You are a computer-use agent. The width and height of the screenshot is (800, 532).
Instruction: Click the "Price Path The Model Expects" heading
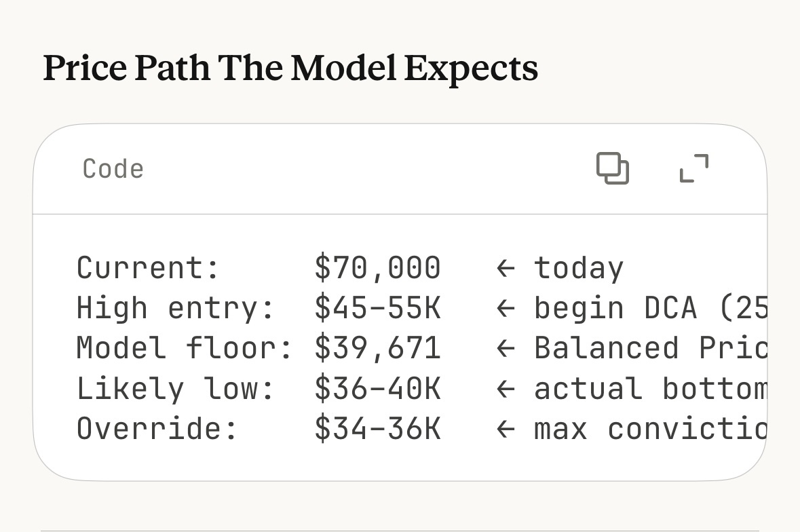click(x=290, y=69)
